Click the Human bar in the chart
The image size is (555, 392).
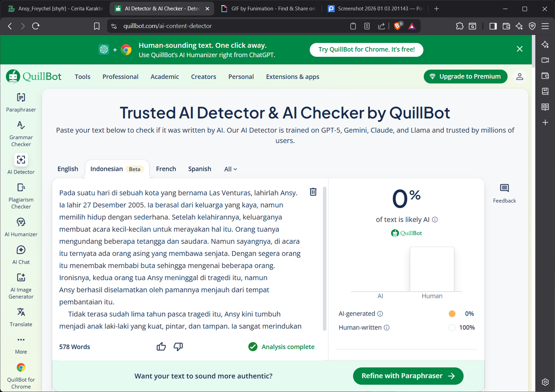[x=432, y=269]
